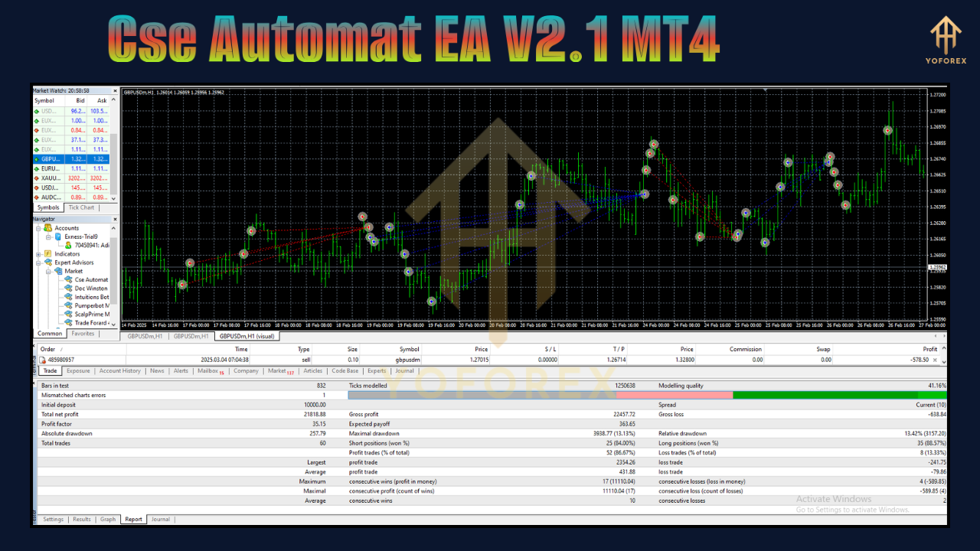Select the Intuitions Bot expert icon

point(67,297)
